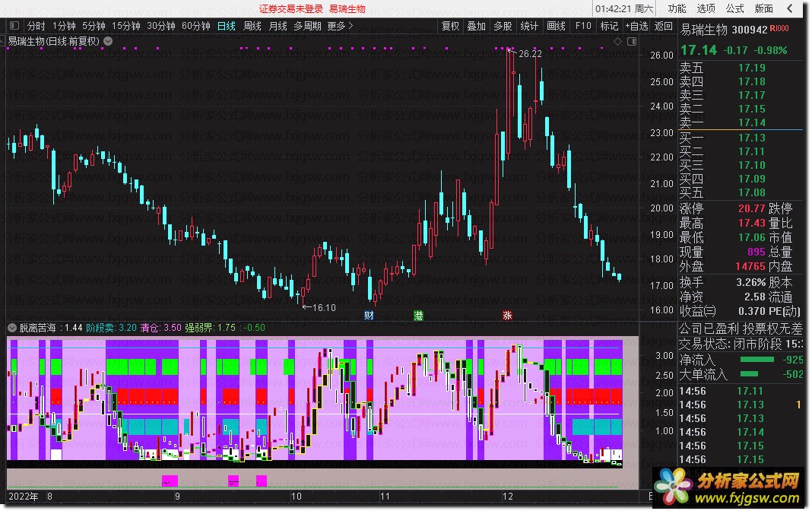
Task: Select the 日线 daily period
Action: click(227, 26)
